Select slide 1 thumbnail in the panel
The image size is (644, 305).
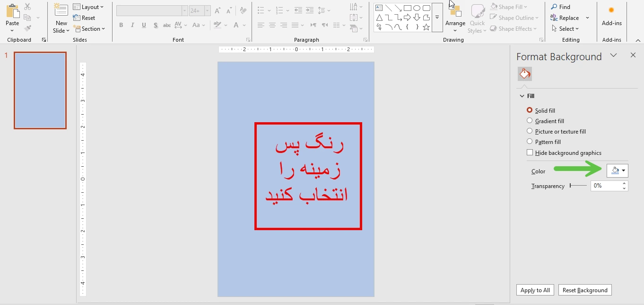click(40, 90)
